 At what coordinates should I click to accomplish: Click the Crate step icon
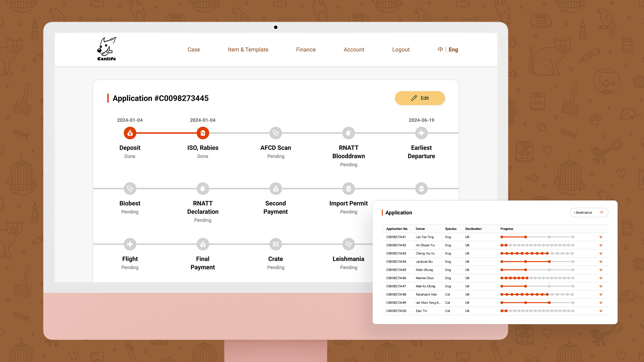tap(276, 244)
